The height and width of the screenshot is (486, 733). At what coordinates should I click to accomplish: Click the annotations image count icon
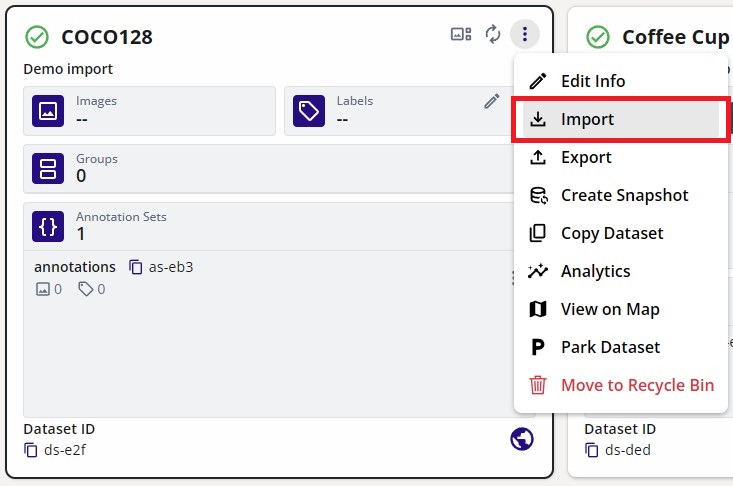[43, 289]
